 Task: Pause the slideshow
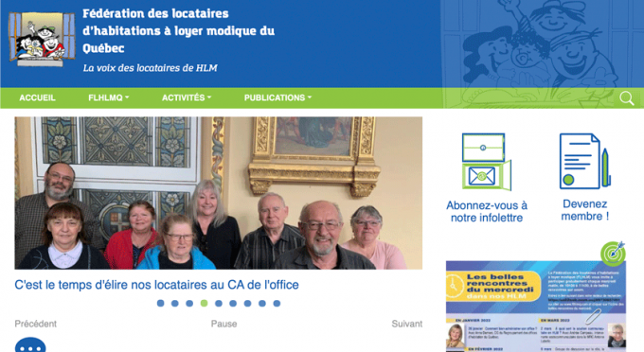point(224,324)
